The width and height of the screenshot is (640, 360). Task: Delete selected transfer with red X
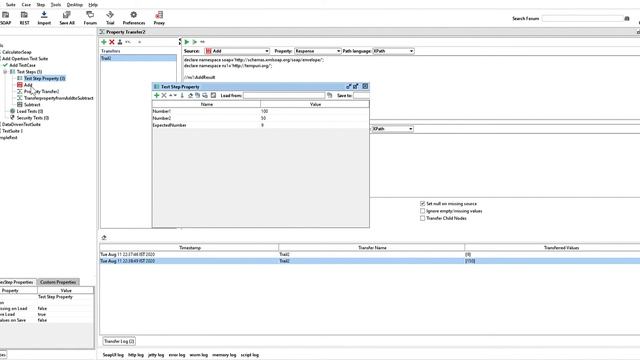[111, 42]
